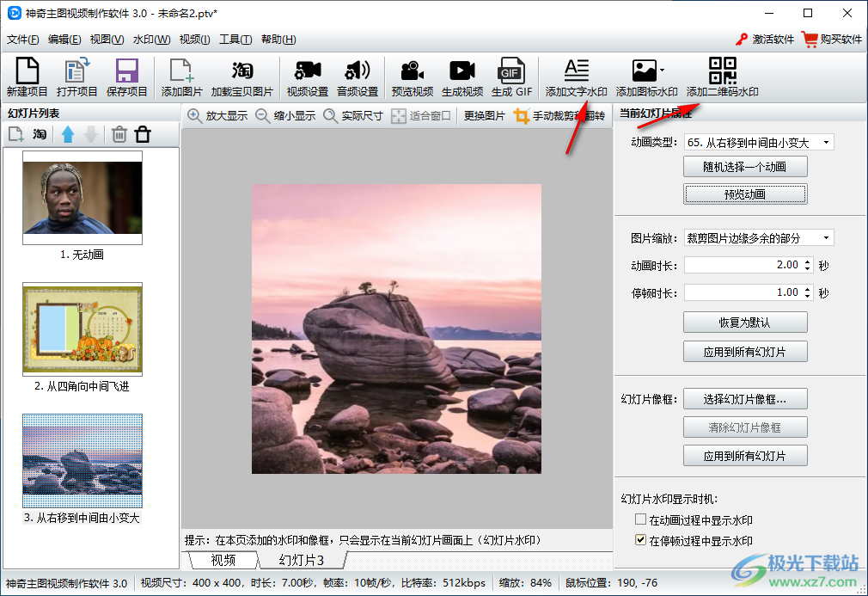Image resolution: width=868 pixels, height=596 pixels.
Task: Add a QR code watermark (添加二维码水印)
Action: [x=723, y=77]
